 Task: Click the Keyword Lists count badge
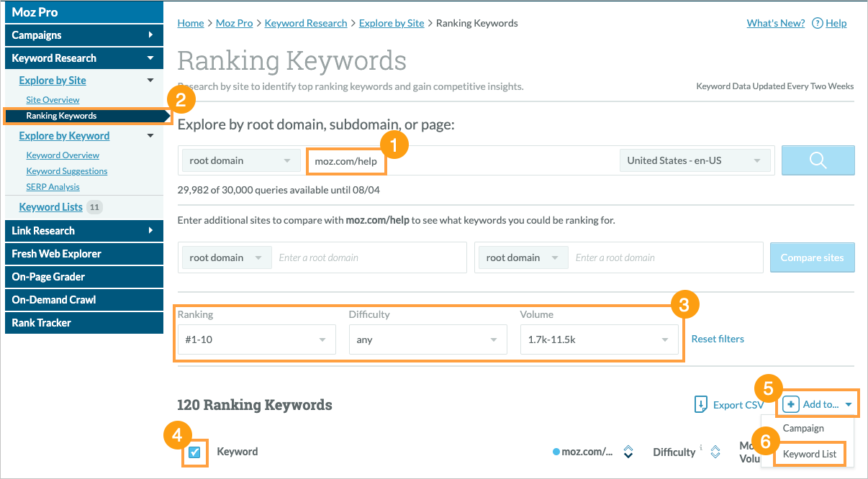pos(94,207)
